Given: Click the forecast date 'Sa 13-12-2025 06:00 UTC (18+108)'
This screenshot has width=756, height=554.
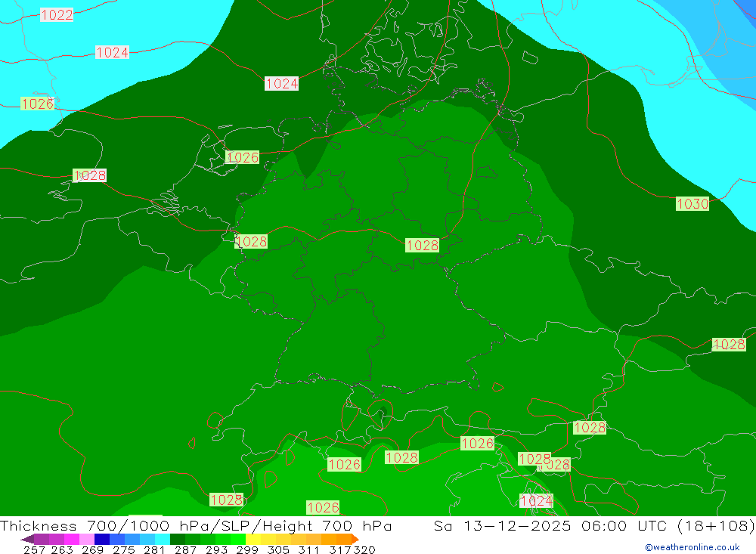Looking at the screenshot, I should pos(594,525).
